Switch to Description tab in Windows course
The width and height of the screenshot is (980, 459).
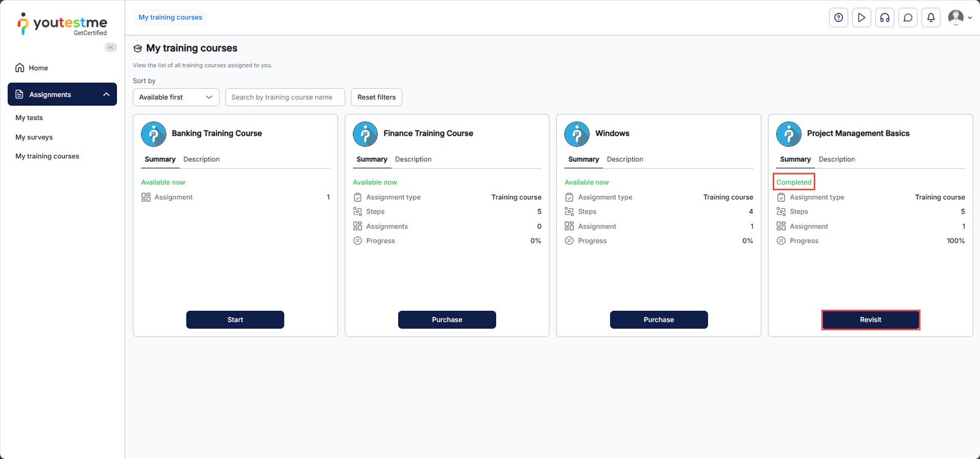click(x=625, y=159)
